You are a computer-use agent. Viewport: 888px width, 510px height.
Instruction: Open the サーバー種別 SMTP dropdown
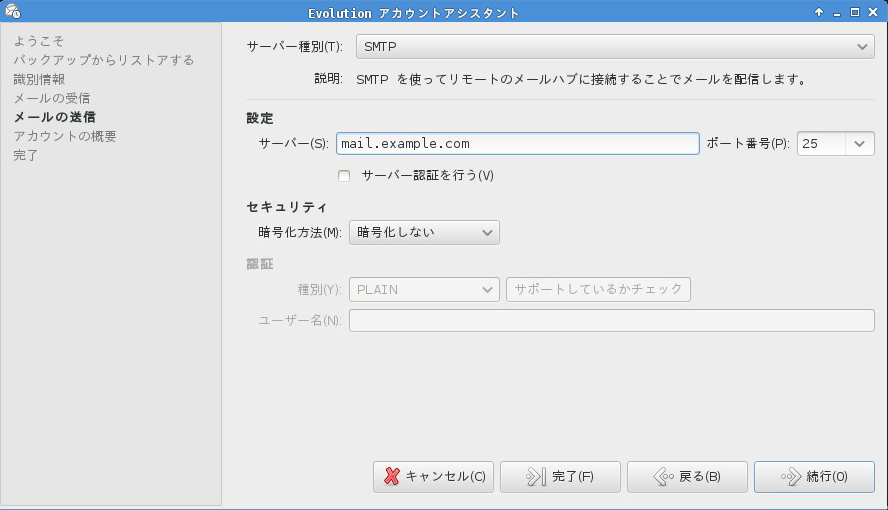tap(615, 47)
